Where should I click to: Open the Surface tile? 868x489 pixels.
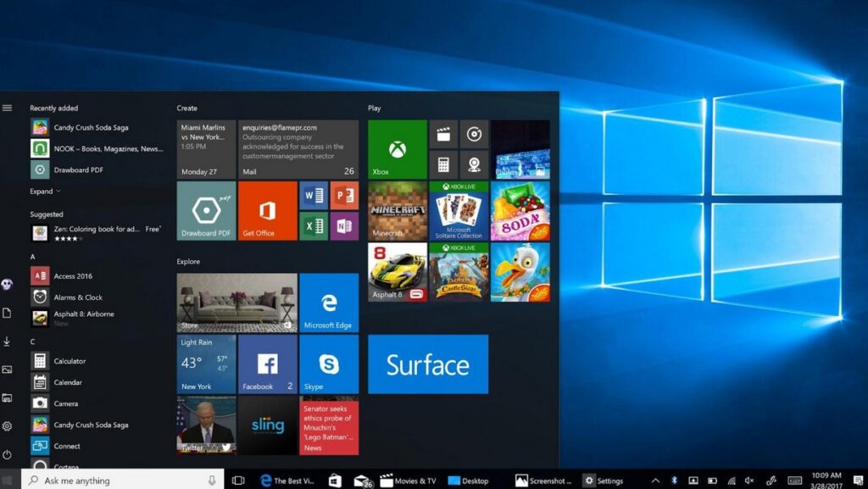(428, 364)
